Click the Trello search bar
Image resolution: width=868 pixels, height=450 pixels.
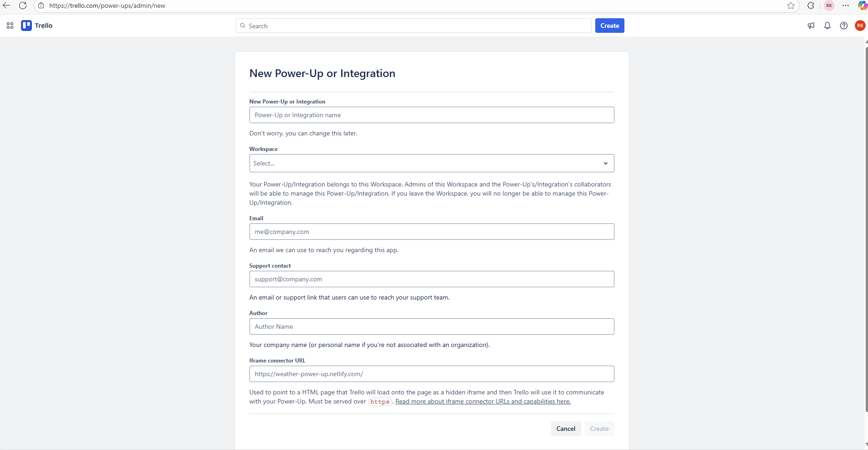pyautogui.click(x=413, y=26)
